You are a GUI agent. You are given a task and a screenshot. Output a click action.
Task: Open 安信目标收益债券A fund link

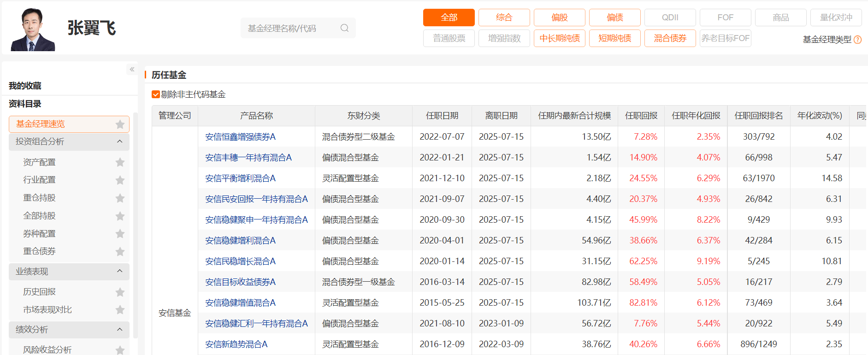coord(240,282)
